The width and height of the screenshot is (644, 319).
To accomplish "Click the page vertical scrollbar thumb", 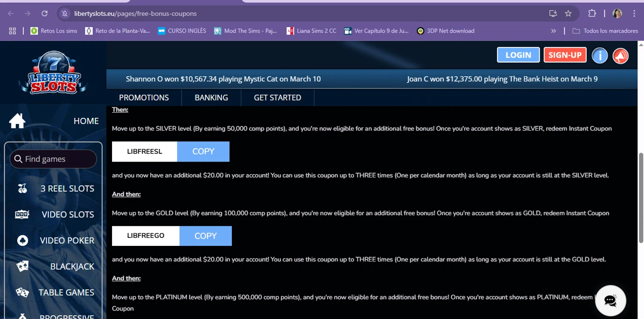I will [641, 198].
